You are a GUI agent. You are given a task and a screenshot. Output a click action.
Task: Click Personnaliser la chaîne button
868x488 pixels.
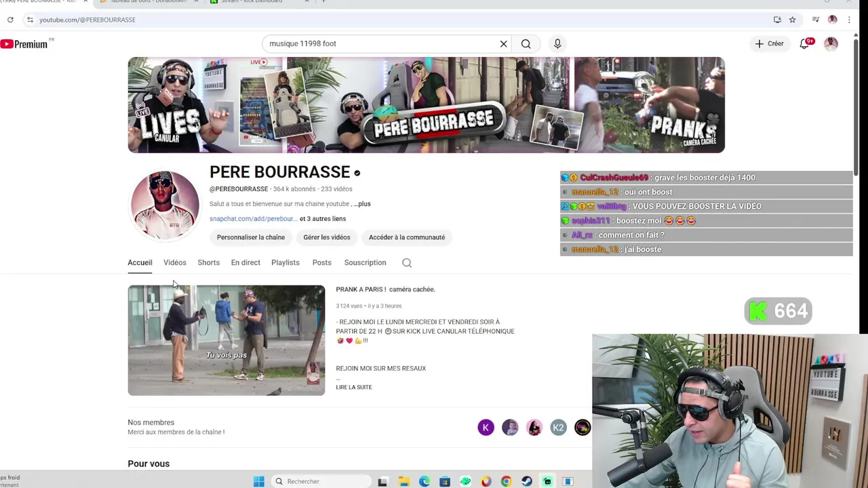point(251,237)
